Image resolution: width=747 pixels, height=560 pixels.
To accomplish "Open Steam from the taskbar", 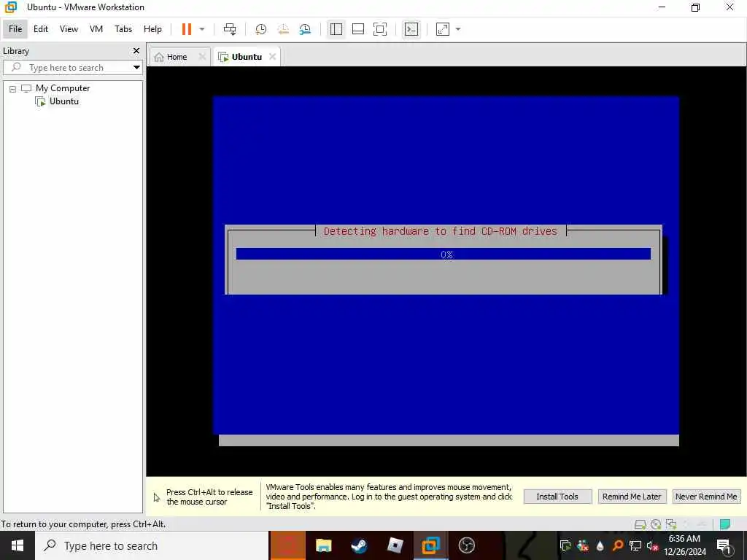I will pos(359,545).
